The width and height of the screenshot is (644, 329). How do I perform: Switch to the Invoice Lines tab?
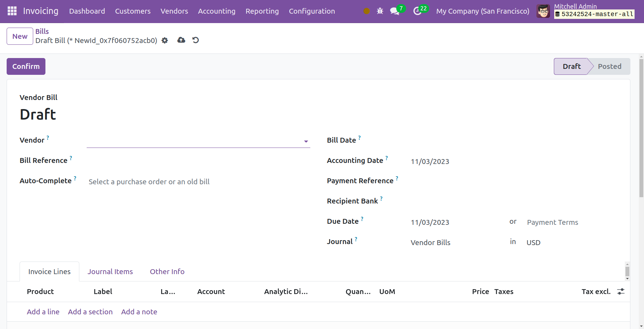tap(49, 272)
